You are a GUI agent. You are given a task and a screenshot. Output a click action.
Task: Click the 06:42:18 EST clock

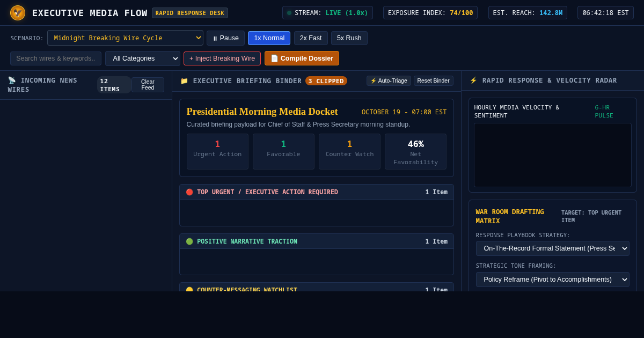(605, 13)
